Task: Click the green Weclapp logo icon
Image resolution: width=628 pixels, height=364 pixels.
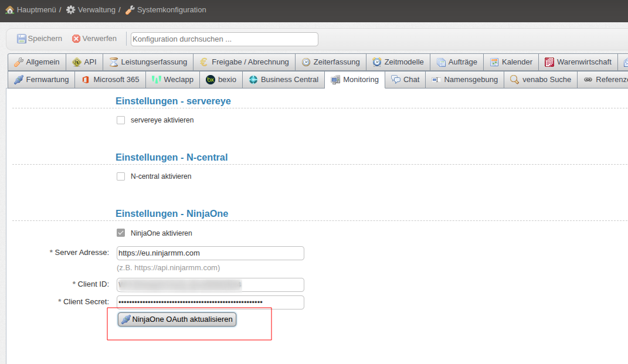Action: coord(156,80)
